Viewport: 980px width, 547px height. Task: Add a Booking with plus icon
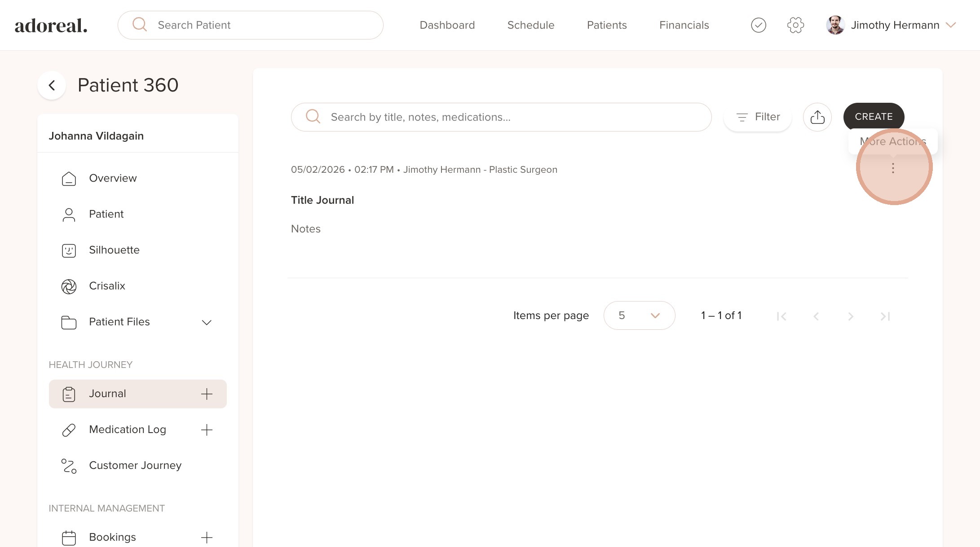point(207,537)
